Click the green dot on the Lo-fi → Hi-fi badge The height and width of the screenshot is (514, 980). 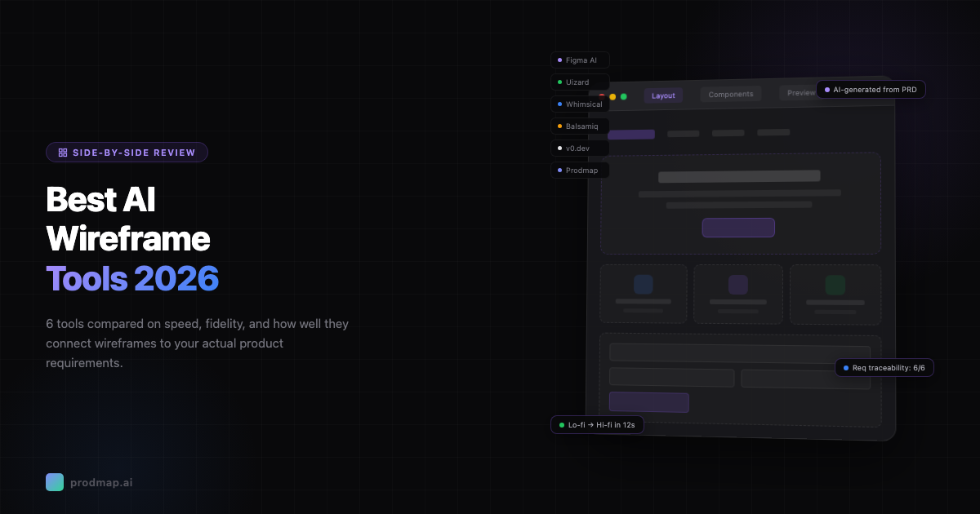click(561, 424)
